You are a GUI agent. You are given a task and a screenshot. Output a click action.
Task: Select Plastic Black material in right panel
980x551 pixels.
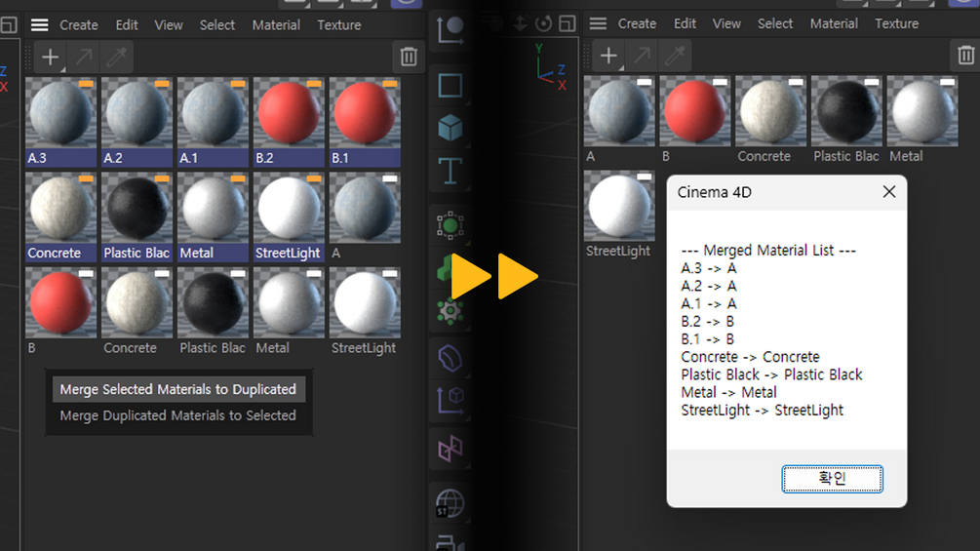point(846,111)
